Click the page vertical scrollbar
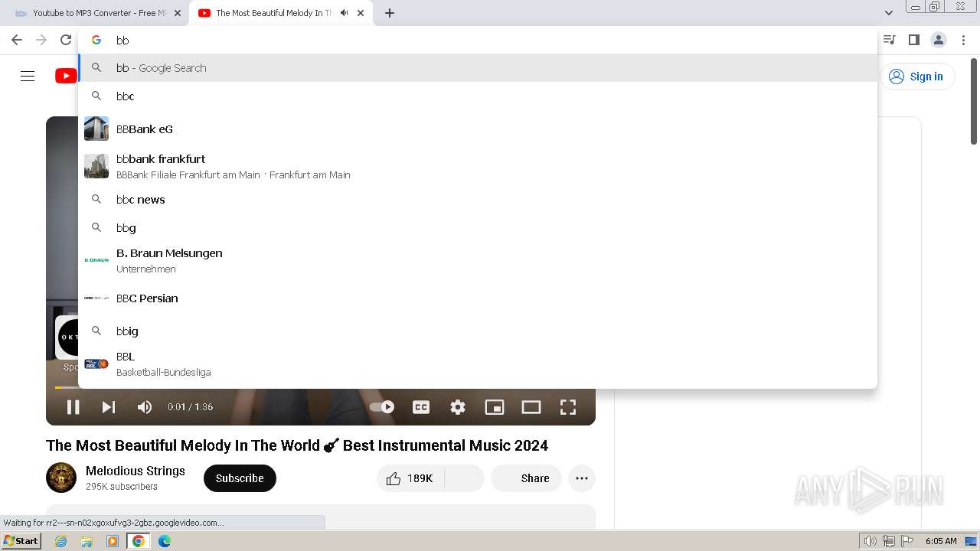The width and height of the screenshot is (980, 551). (x=974, y=101)
